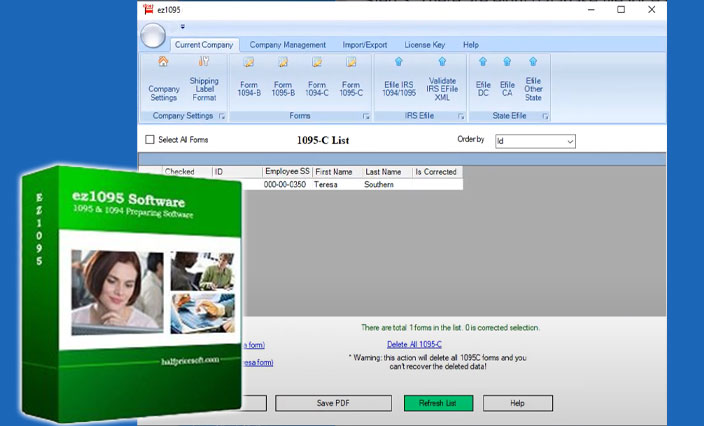Image resolution: width=704 pixels, height=426 pixels.
Task: Sort by Last Name column header
Action: click(387, 172)
